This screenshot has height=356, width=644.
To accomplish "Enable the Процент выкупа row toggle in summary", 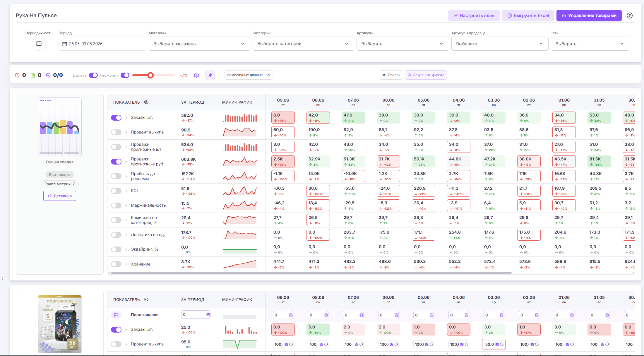I will pos(116,132).
